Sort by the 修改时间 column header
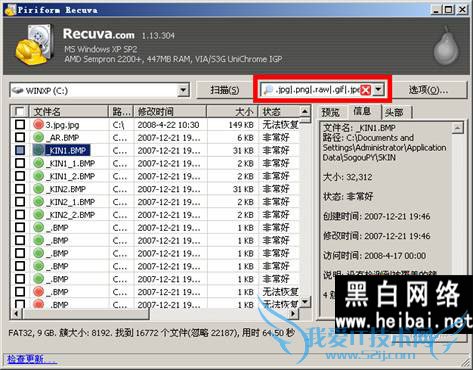The height and width of the screenshot is (370, 473). coord(170,111)
